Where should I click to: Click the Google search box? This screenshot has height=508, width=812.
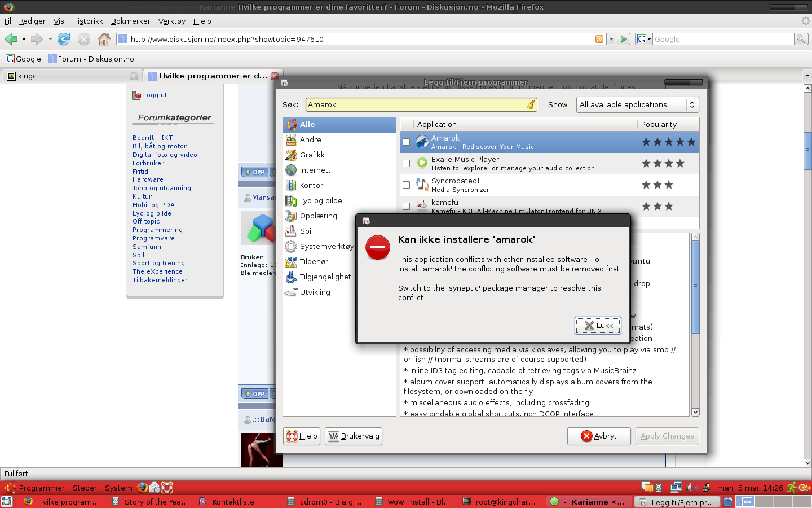(723, 39)
